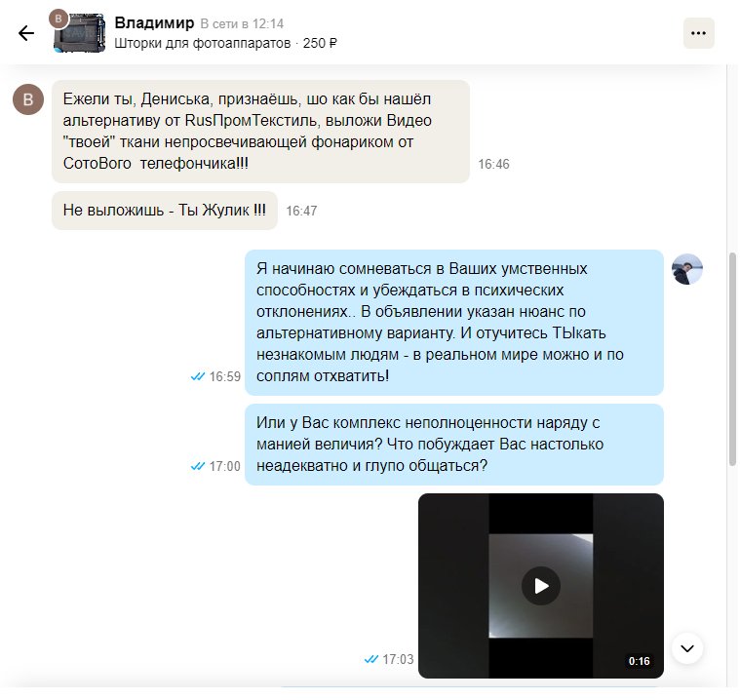
Task: Click the message starting 'Ежели ты, Дениська'
Action: 260,132
